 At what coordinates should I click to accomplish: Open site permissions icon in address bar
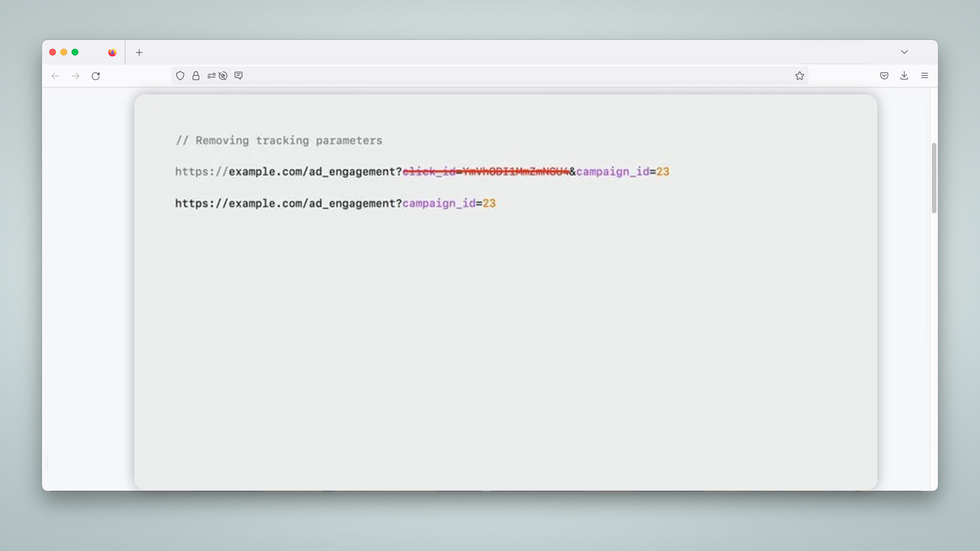pos(211,76)
